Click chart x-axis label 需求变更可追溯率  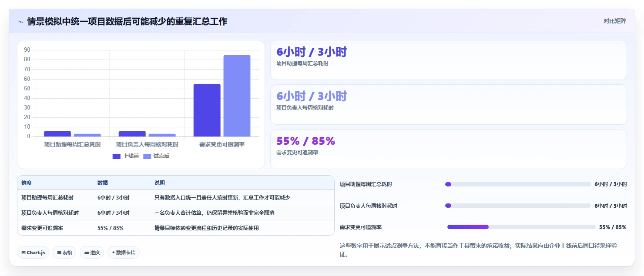[x=222, y=144]
